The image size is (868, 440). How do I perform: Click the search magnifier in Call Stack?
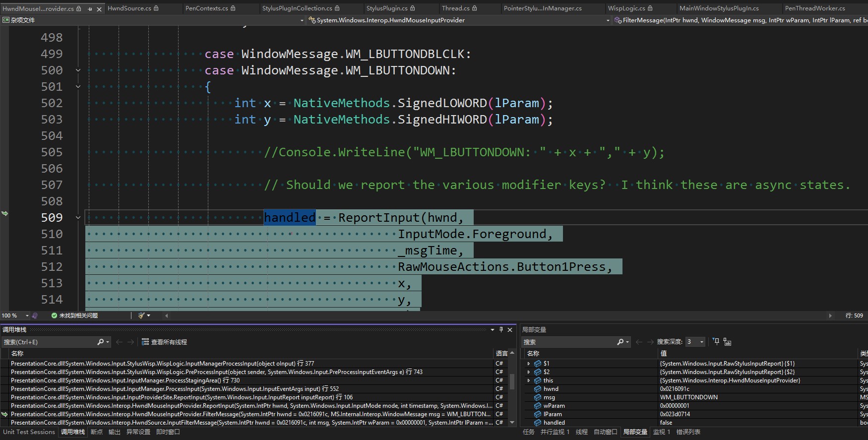[x=101, y=342]
